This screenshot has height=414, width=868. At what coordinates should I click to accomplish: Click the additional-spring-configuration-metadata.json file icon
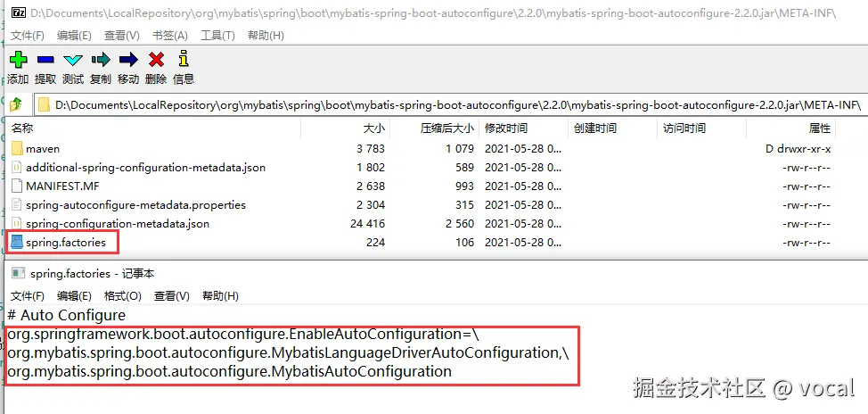click(x=17, y=168)
